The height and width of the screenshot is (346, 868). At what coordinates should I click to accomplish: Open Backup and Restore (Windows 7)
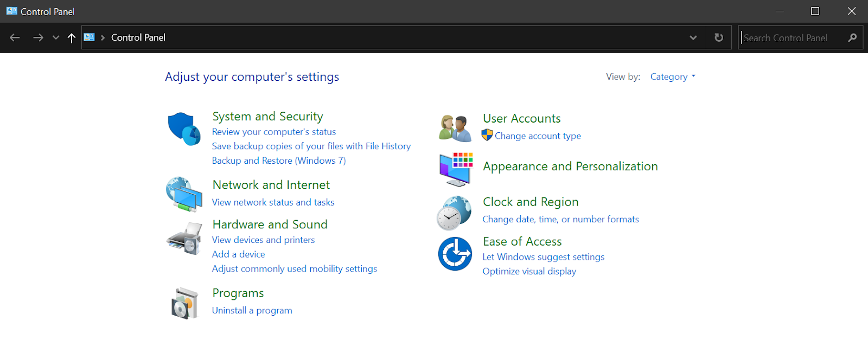coord(279,161)
